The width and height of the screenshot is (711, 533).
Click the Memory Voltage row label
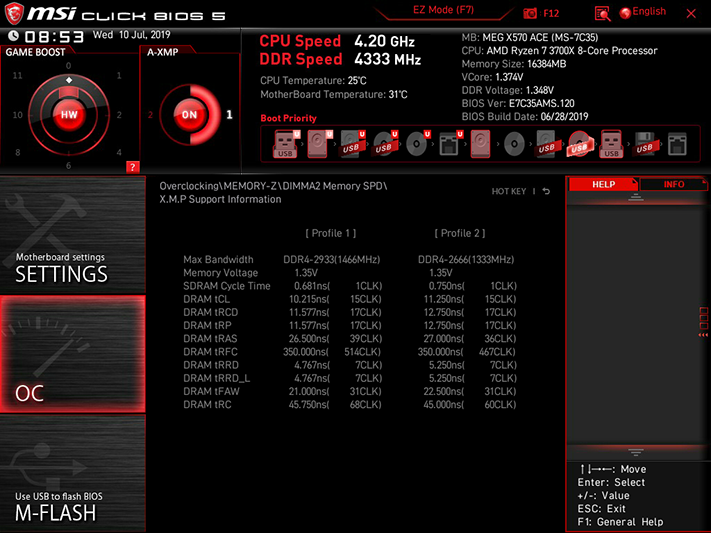220,273
